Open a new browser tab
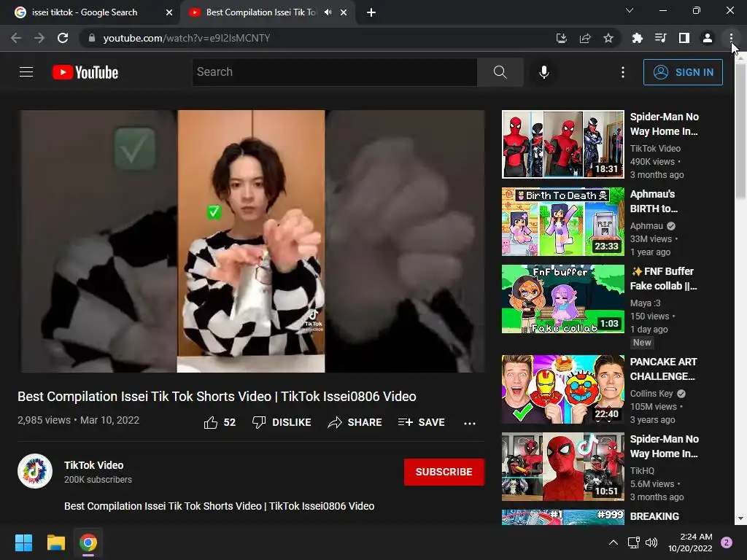 tap(371, 12)
